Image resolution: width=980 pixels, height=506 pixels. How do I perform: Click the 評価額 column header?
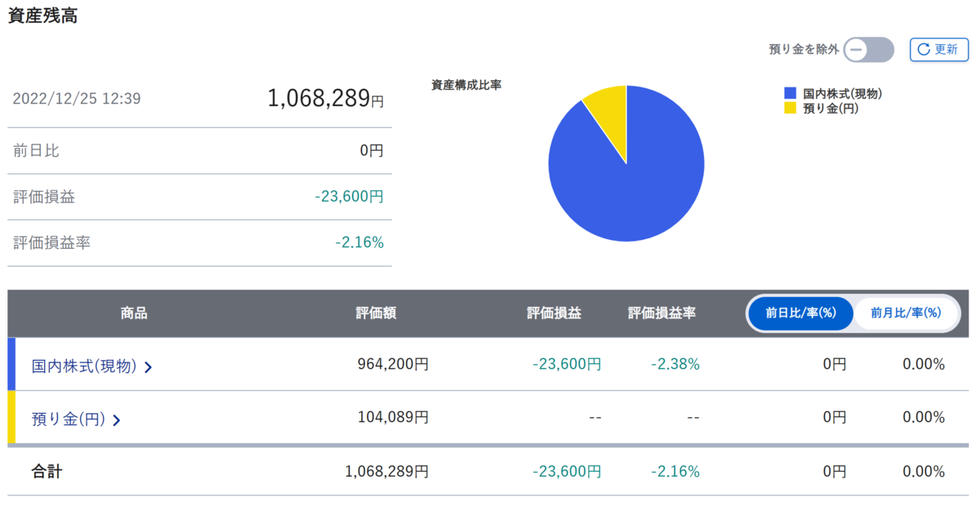(x=376, y=313)
